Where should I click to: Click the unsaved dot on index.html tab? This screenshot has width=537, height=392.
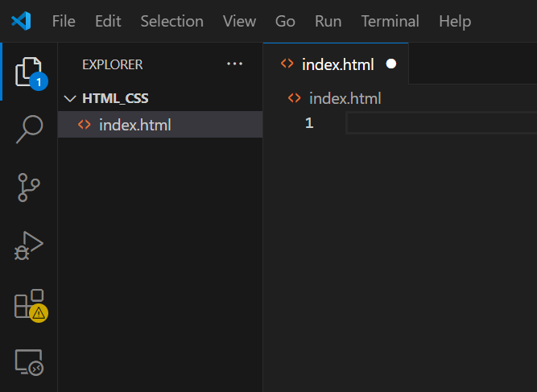click(391, 64)
